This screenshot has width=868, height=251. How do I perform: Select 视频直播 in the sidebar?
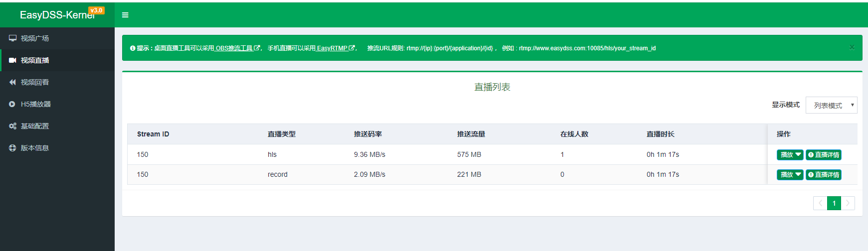(x=57, y=60)
